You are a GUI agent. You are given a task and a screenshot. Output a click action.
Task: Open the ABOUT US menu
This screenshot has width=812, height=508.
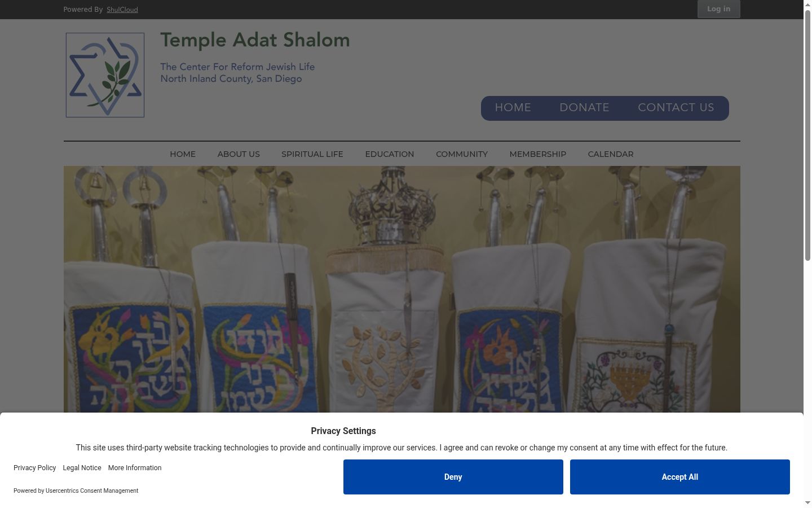pos(239,154)
